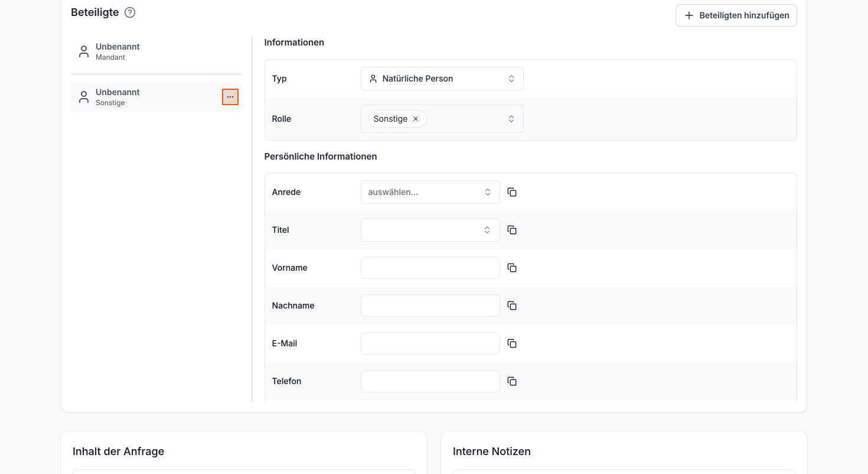868x474 pixels.
Task: Focus the Nachname input field
Action: (x=430, y=306)
